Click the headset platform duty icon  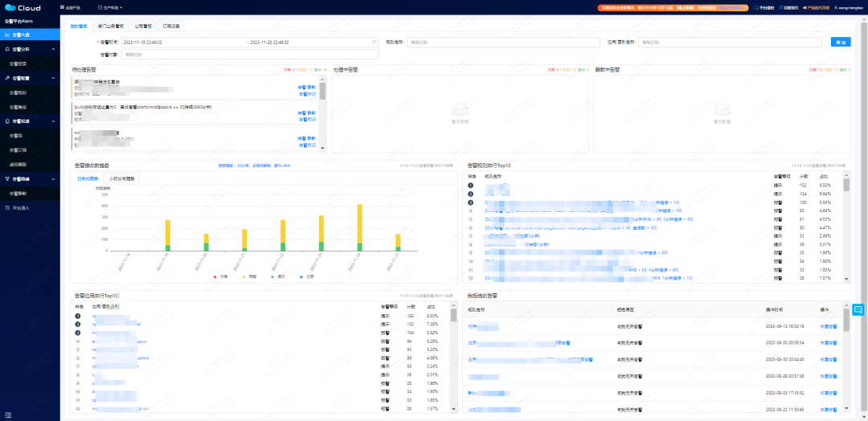[x=755, y=8]
